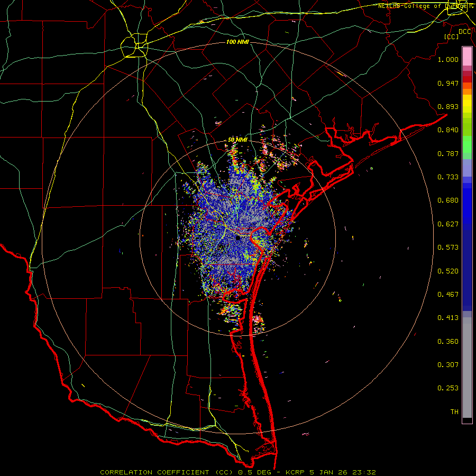476x476 pixels.
Task: Select the gray segment of the color bar
Action: (467, 368)
